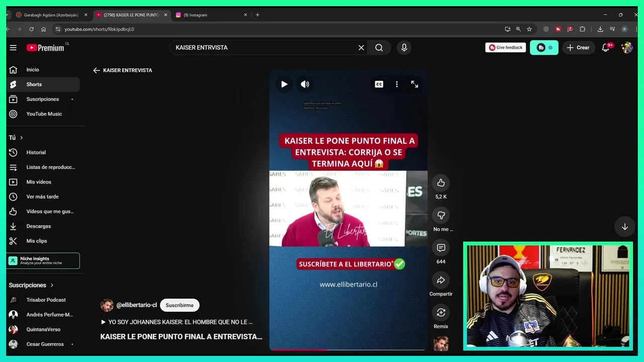
Task: Open Mis vídeos in the sidebar
Action: pyautogui.click(x=43, y=182)
